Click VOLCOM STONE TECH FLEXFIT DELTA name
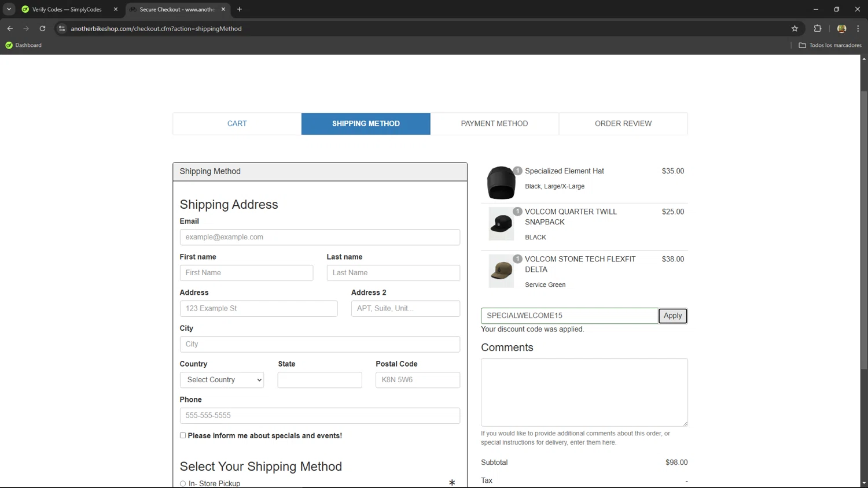 (x=580, y=264)
